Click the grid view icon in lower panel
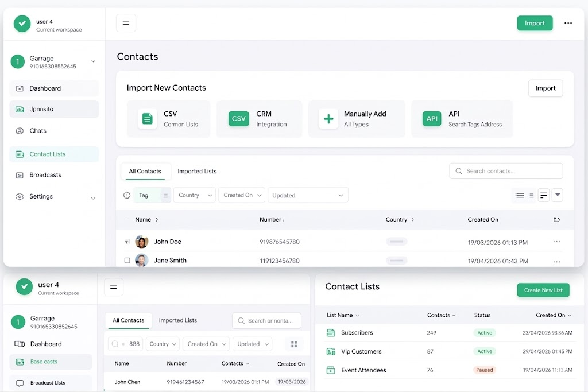Screen dimensions: 588x392 (x=294, y=344)
